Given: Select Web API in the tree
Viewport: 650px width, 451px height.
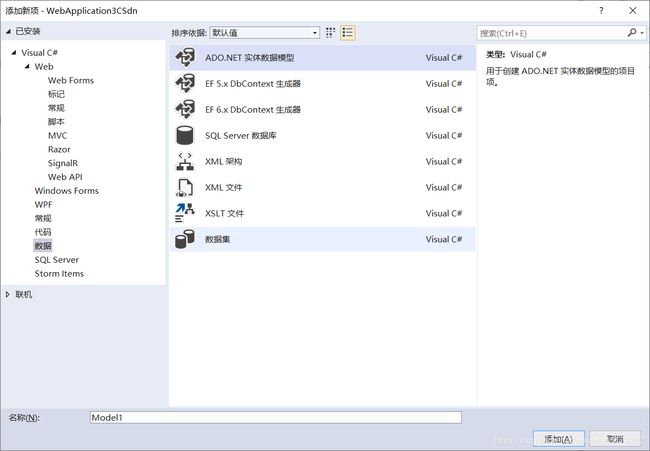Looking at the screenshot, I should [x=65, y=177].
